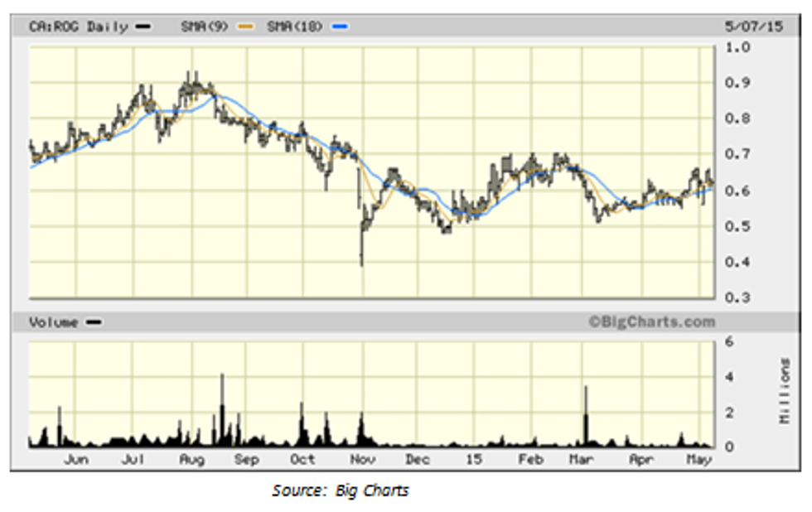812x512 pixels.
Task: Click the Millions volume axis label
Action: pos(784,391)
